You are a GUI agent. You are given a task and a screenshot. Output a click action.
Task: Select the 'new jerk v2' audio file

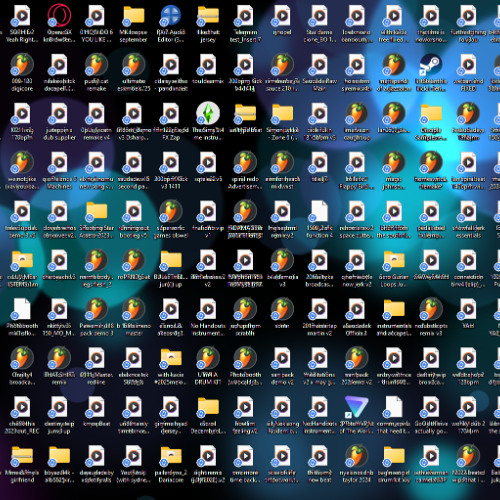pyautogui.click(x=357, y=260)
